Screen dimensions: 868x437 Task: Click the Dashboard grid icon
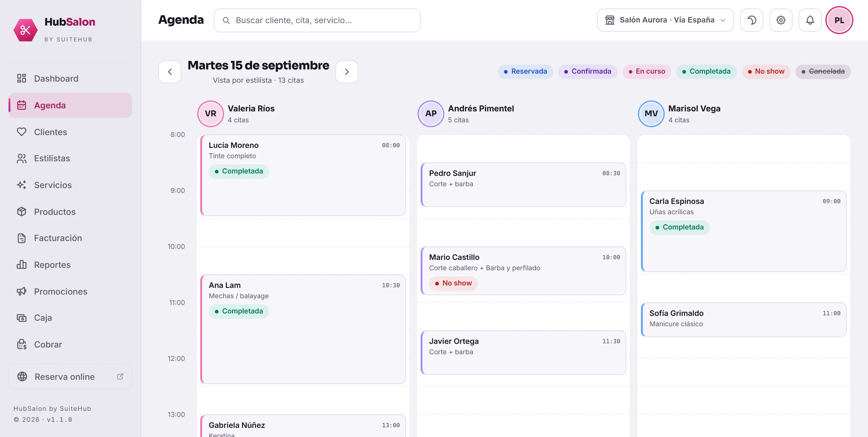(22, 78)
